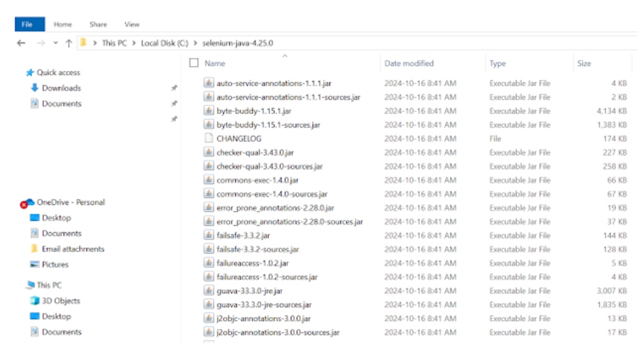
Task: Open Email attachments folder
Action: [73, 249]
